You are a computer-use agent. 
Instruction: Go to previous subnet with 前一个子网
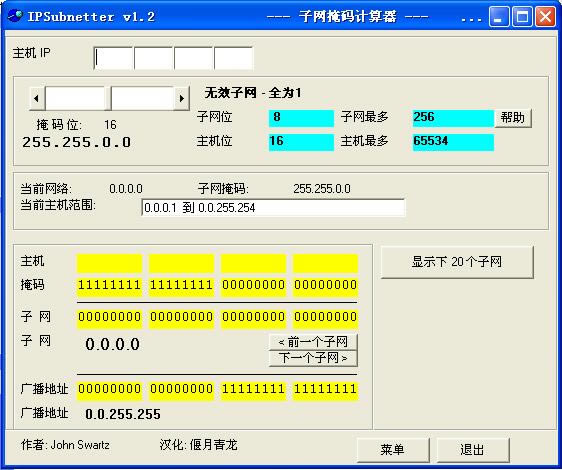313,342
